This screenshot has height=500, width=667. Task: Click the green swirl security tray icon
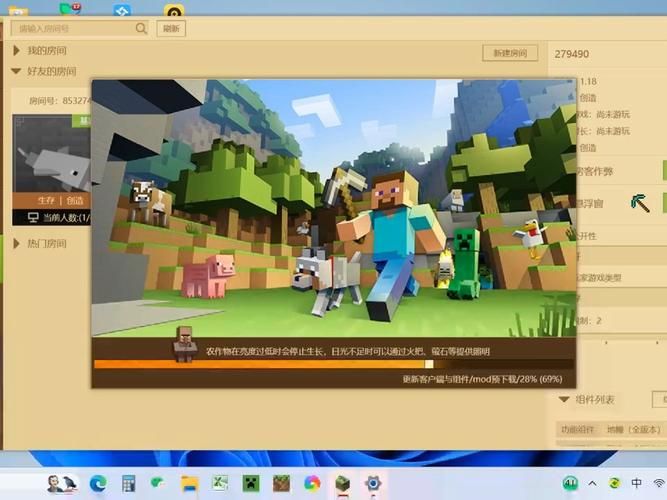[x=614, y=483]
